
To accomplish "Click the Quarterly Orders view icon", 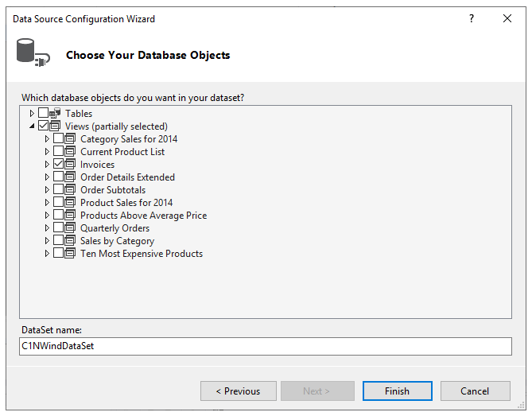I will [70, 228].
